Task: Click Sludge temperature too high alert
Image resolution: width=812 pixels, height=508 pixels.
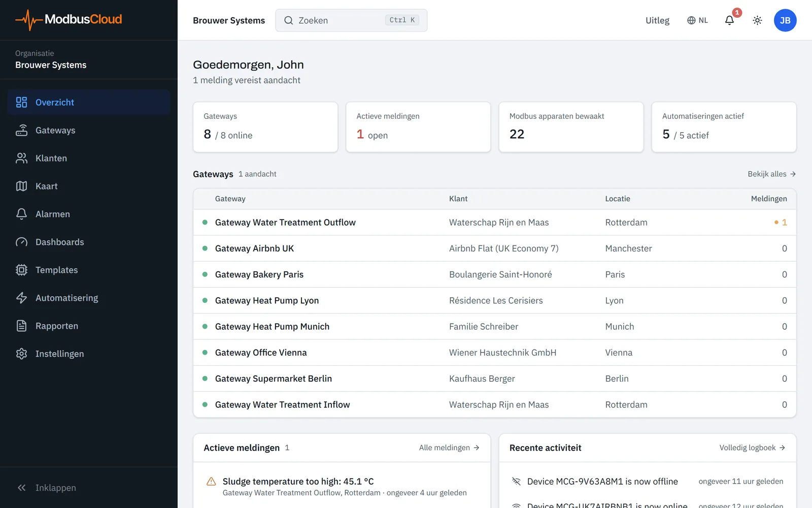Action: pos(342,486)
